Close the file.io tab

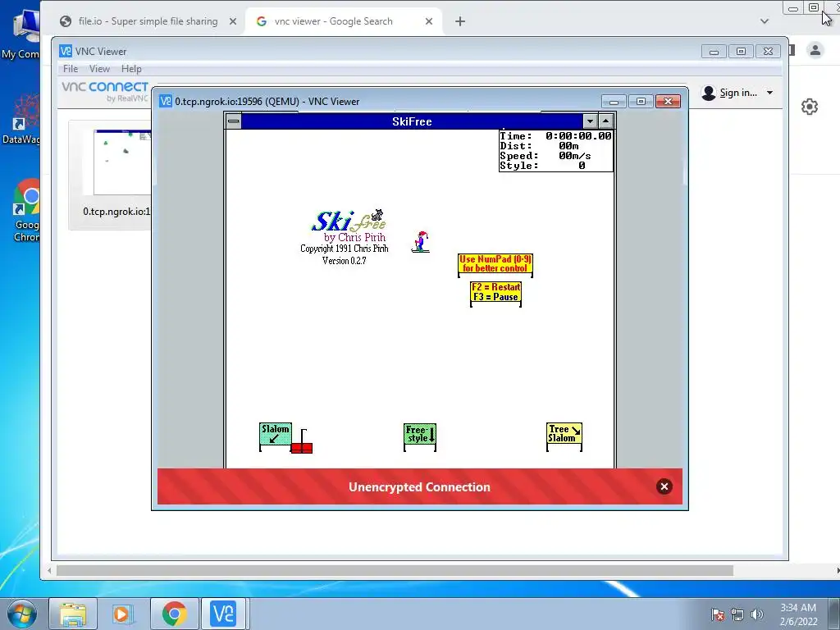point(232,21)
